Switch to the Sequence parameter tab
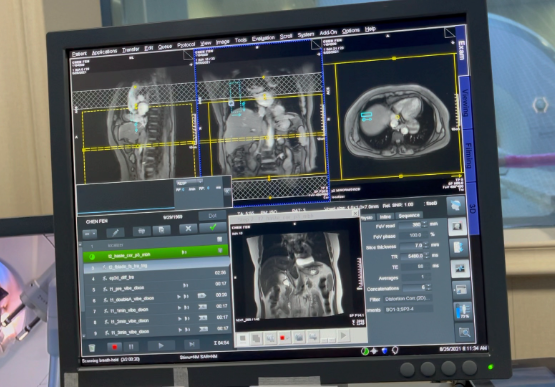This screenshot has width=555, height=387. [409, 216]
